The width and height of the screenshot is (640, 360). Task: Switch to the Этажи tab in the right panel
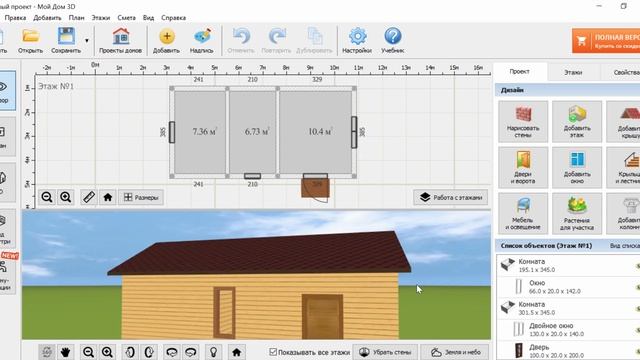tap(573, 72)
